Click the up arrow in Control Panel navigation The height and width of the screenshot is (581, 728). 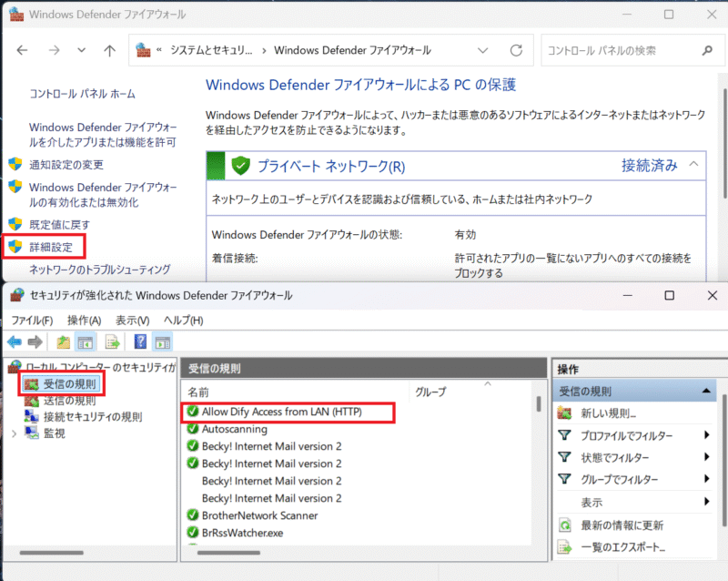(109, 50)
